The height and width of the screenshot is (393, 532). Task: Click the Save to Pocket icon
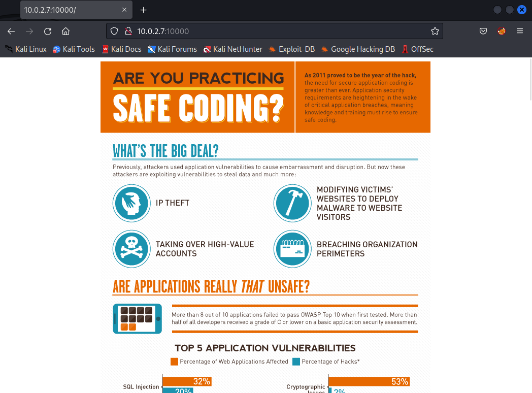(x=483, y=31)
